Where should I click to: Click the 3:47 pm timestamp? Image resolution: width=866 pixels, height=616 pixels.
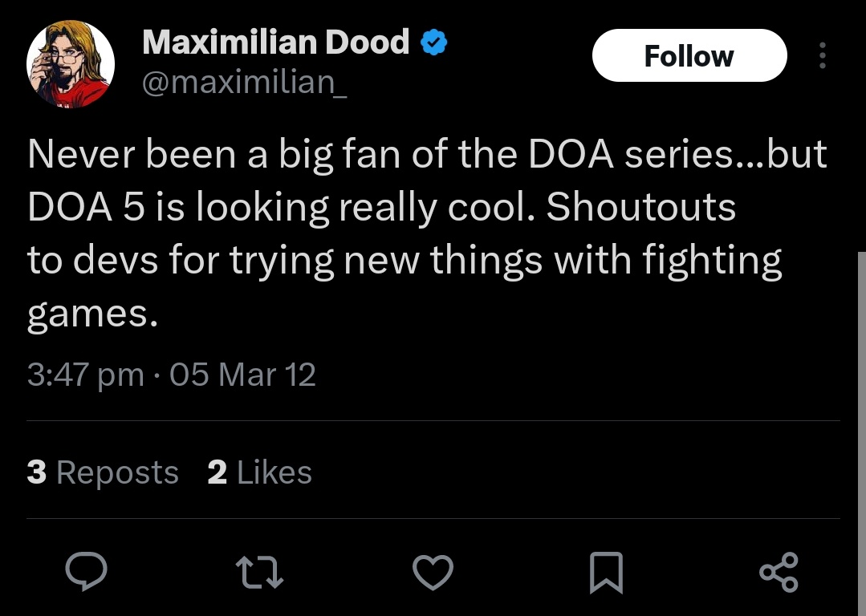pyautogui.click(x=85, y=375)
